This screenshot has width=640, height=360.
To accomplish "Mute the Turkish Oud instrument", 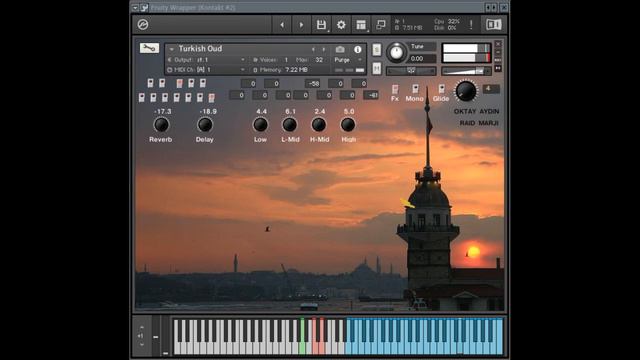I will tap(376, 68).
